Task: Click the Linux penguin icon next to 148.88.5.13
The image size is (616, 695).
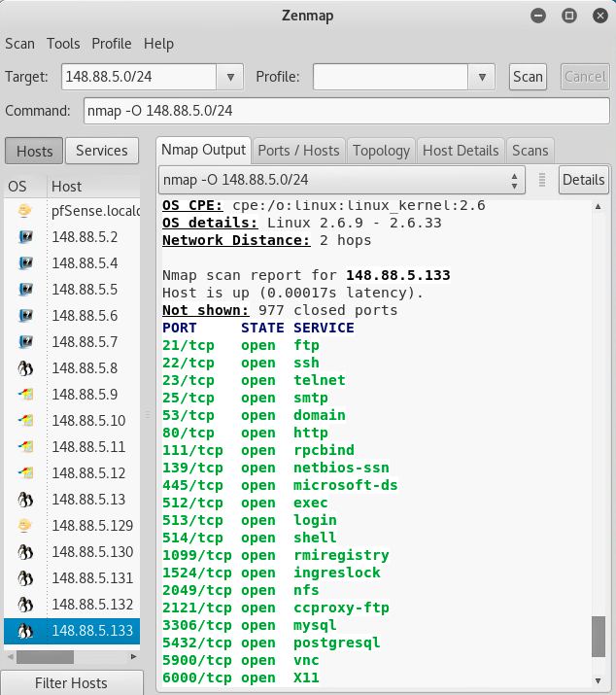Action: tap(25, 499)
